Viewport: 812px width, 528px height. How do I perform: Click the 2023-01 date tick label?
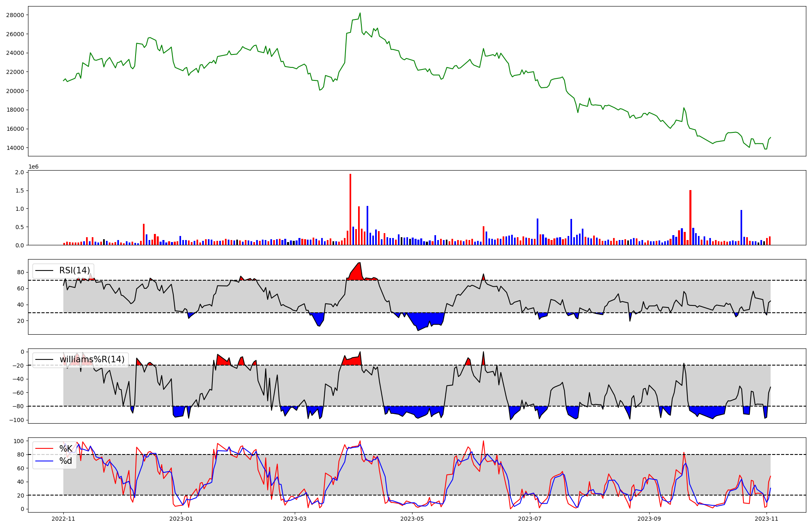tap(181, 519)
